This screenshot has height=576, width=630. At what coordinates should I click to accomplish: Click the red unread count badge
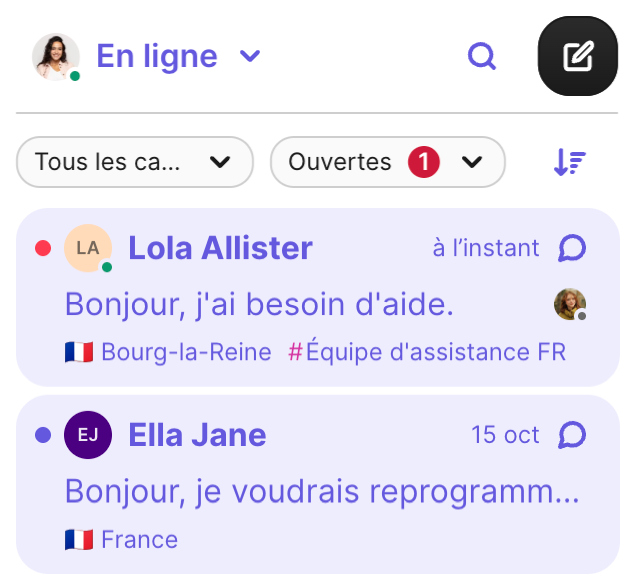[424, 162]
